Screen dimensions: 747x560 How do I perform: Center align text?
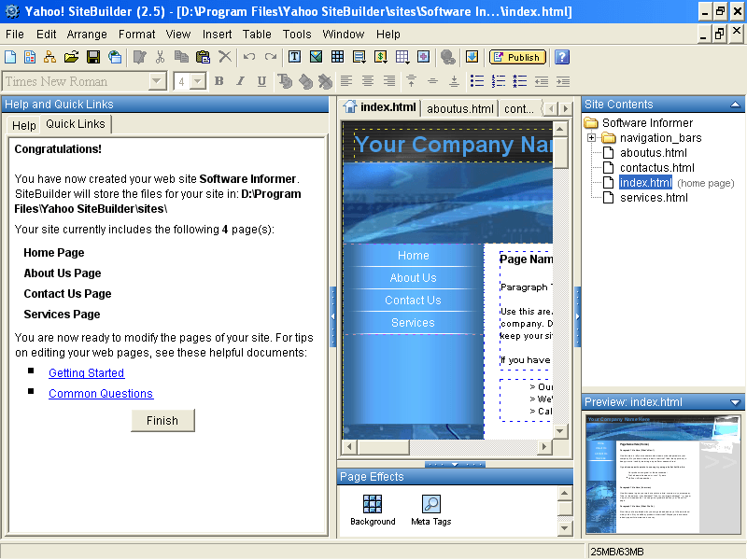[368, 81]
